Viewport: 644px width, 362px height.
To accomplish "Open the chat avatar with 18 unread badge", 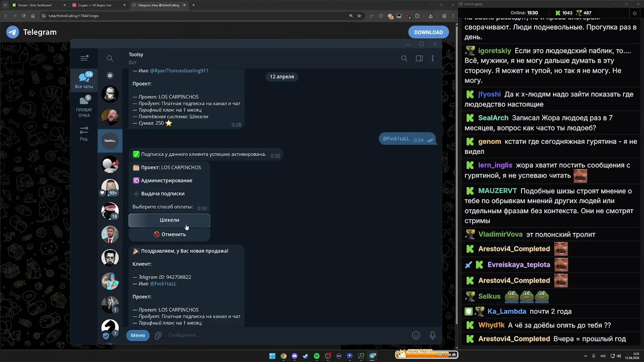I will pos(110,211).
